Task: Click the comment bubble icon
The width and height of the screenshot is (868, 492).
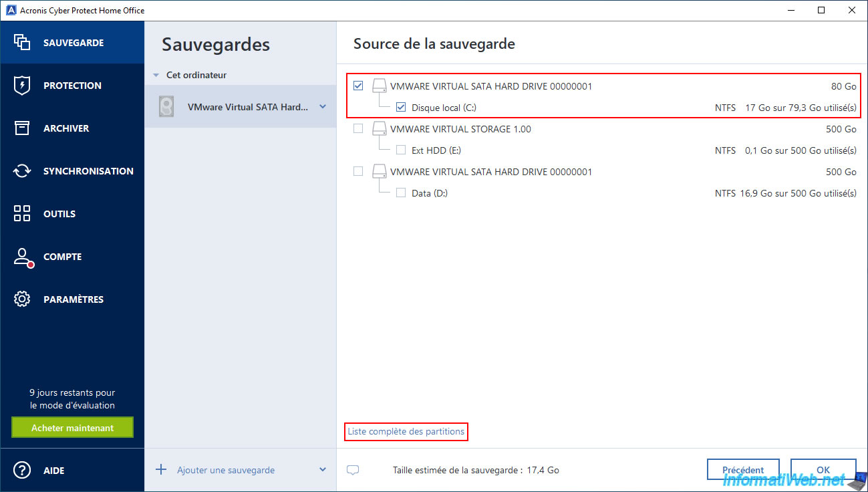Action: (x=353, y=470)
